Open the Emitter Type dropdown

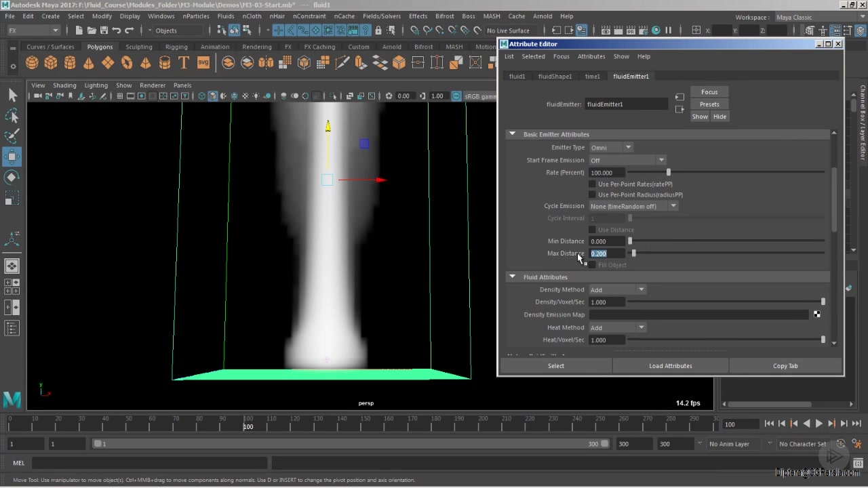[610, 148]
